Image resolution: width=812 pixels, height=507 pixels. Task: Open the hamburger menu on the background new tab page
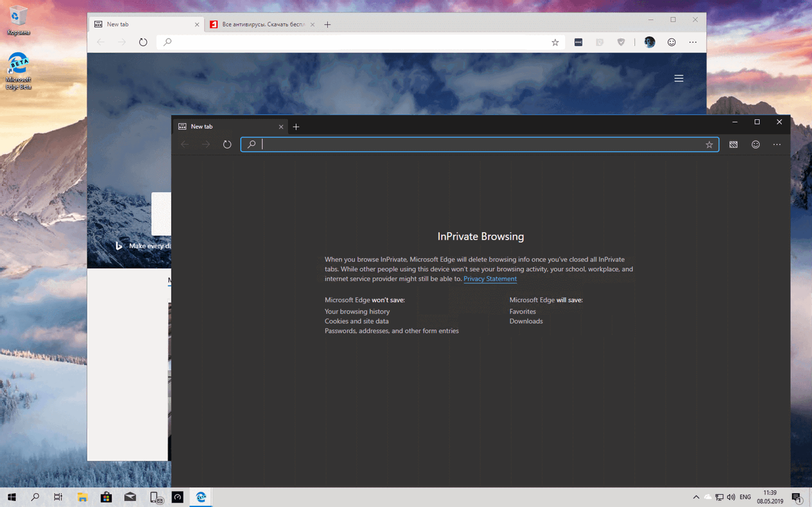point(679,78)
